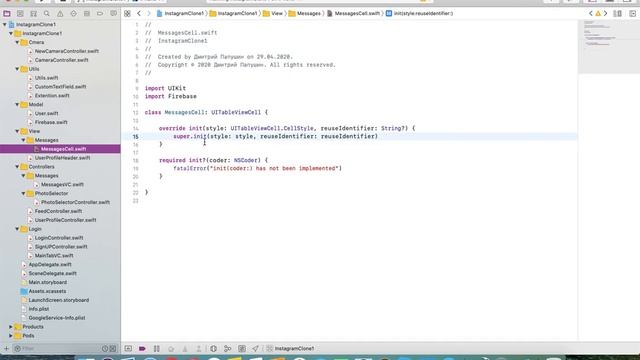Click the code minimap

point(609,47)
